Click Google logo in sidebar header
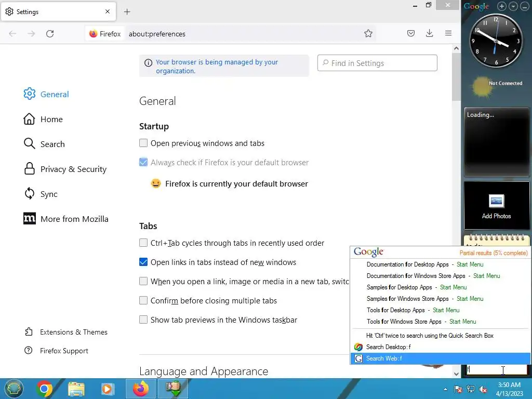532x399 pixels. click(x=476, y=6)
